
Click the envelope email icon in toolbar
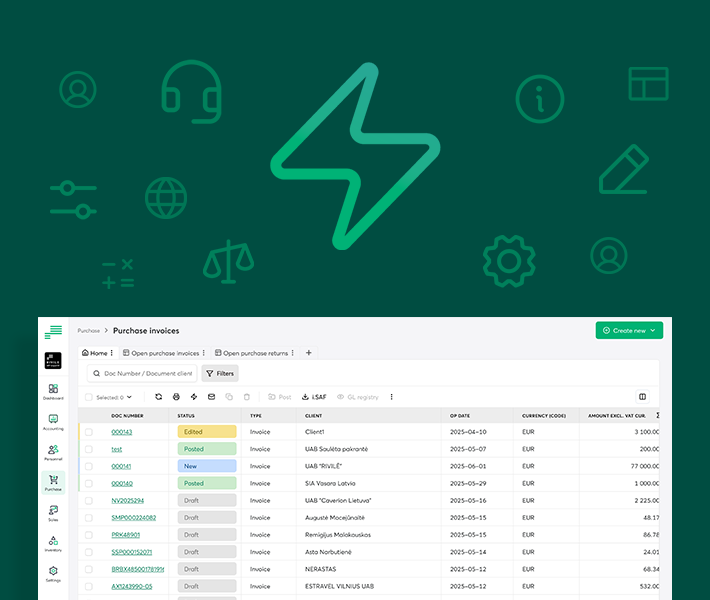point(211,397)
